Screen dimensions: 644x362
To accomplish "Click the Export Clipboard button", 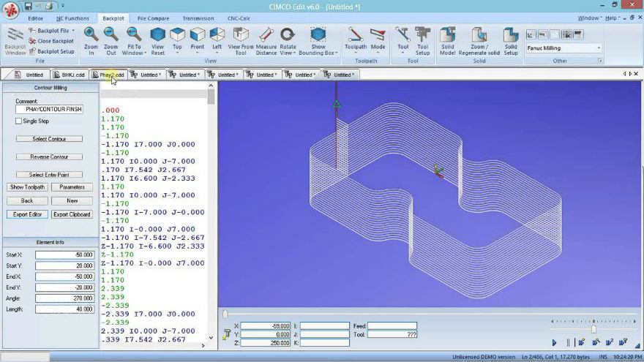I will (72, 214).
